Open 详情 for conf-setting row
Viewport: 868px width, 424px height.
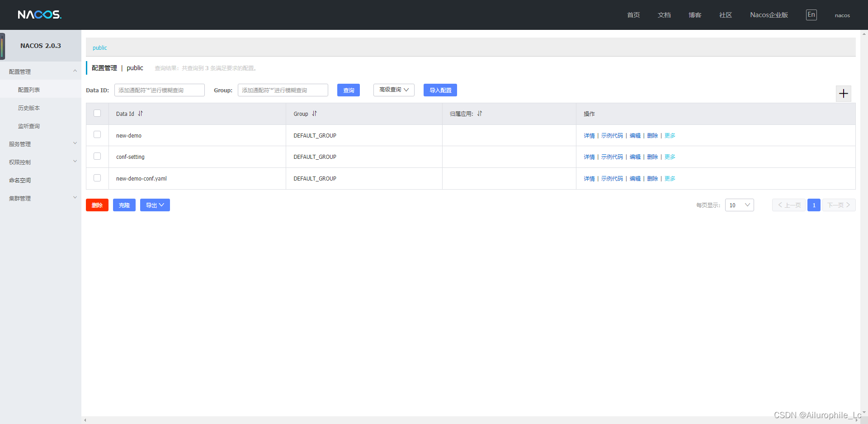click(589, 157)
